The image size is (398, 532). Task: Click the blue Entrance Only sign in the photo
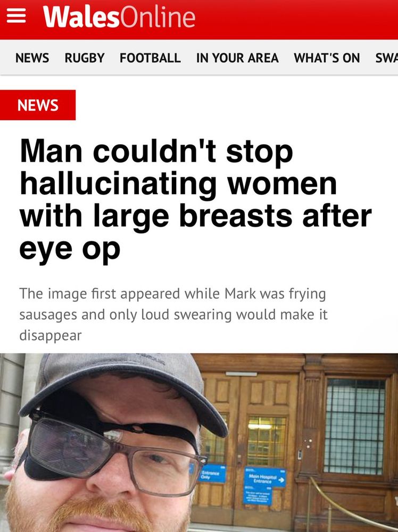click(212, 473)
